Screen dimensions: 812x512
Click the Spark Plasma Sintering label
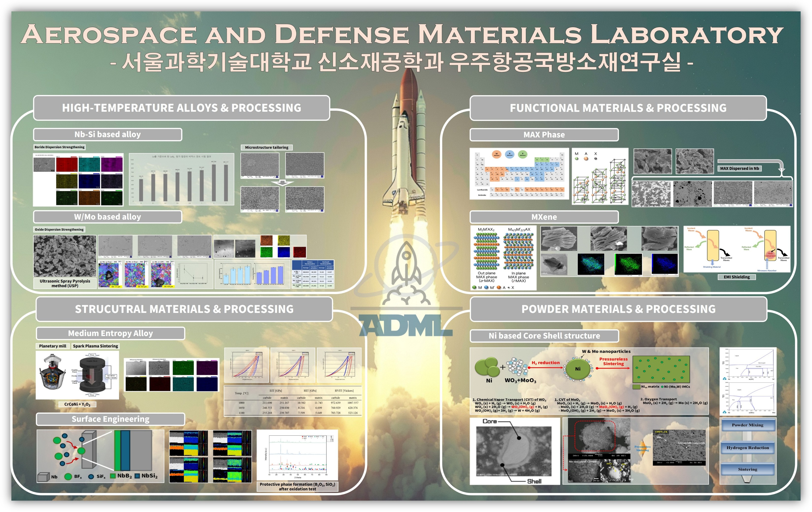95,346
